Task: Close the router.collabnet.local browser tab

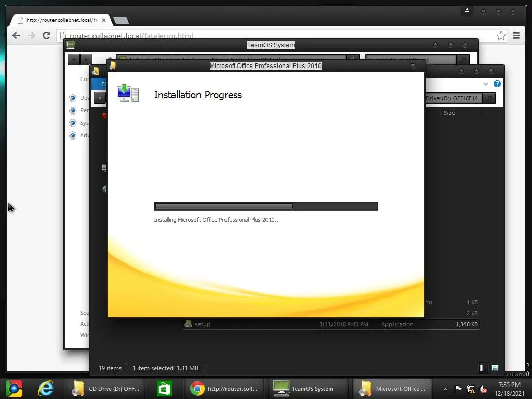Action: (x=104, y=20)
